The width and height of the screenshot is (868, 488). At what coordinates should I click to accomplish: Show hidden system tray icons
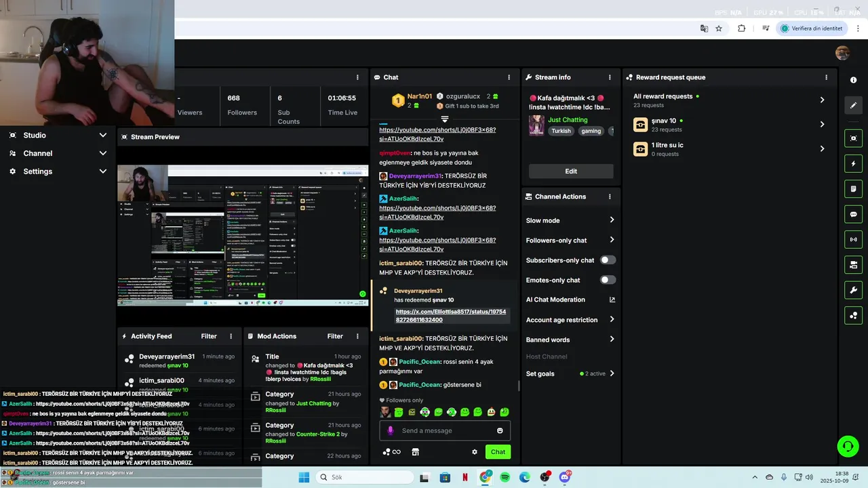click(x=755, y=477)
